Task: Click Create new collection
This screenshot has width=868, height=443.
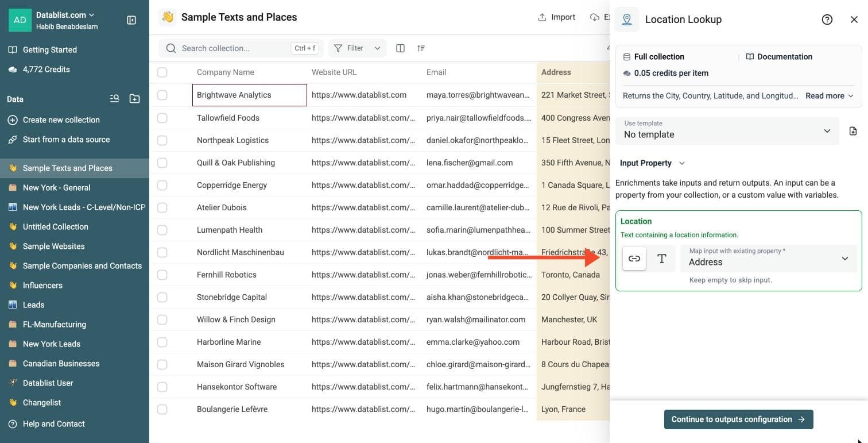Action: coord(61,120)
